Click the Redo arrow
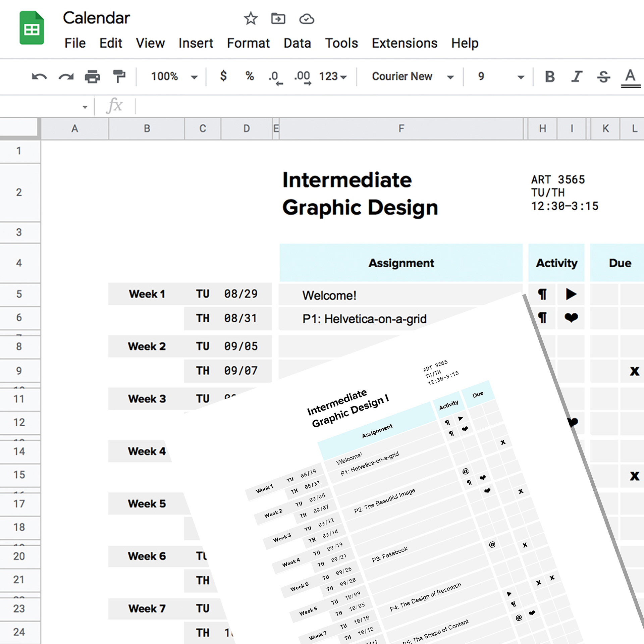 tap(66, 77)
